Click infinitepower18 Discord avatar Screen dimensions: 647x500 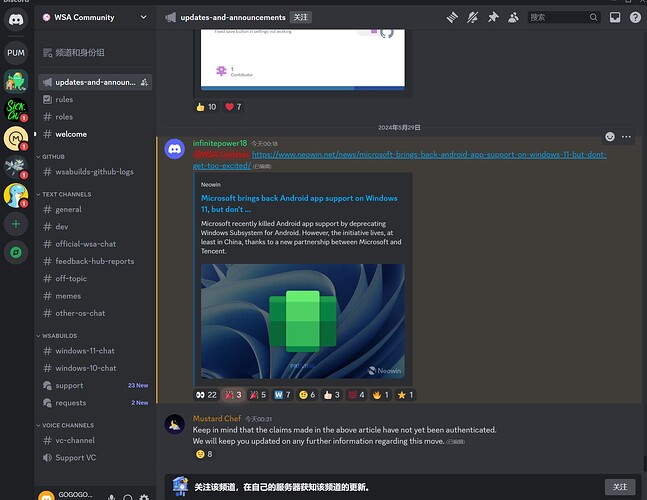[x=175, y=149]
